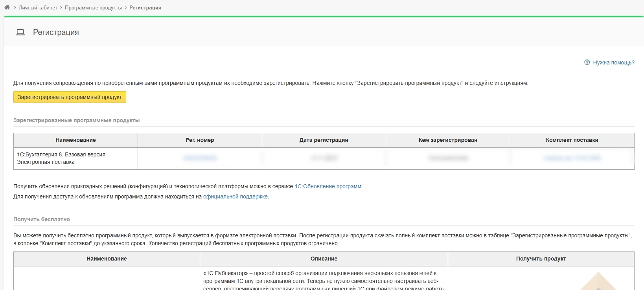This screenshot has width=644, height=290.
Task: Select the Кем зарегистрирован column header
Action: 448,140
